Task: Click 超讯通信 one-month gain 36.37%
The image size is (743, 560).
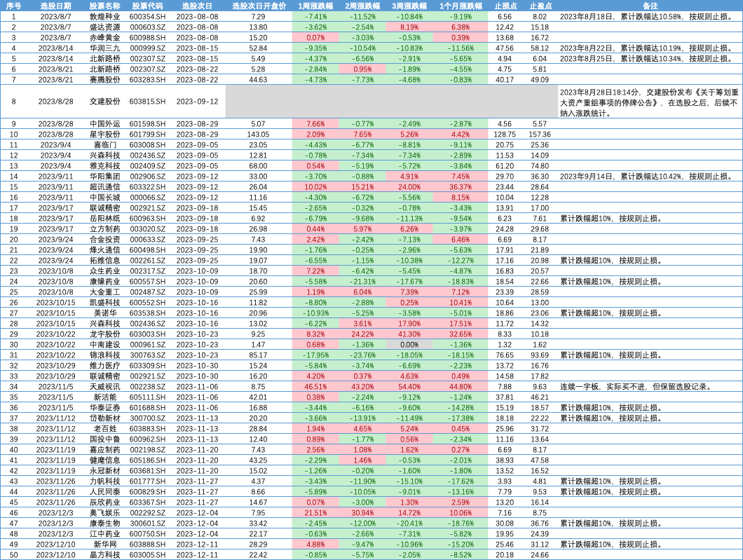Action: 461,186
